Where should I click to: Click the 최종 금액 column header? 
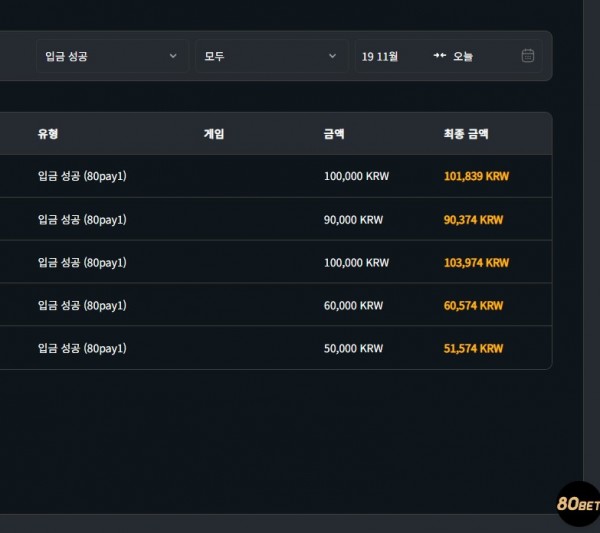click(466, 134)
